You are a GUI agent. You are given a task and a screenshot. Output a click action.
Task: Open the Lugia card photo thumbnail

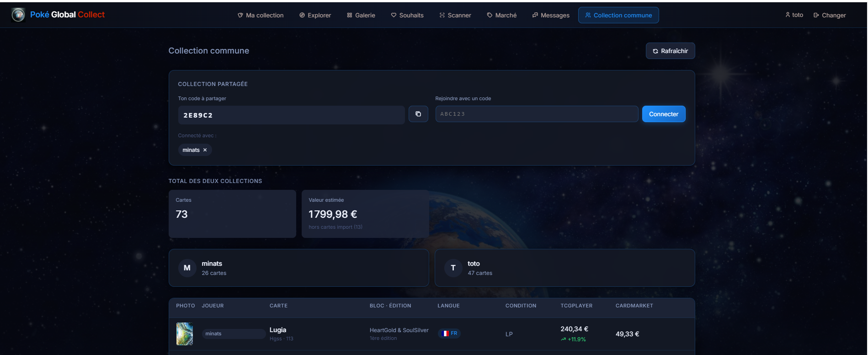(x=185, y=334)
